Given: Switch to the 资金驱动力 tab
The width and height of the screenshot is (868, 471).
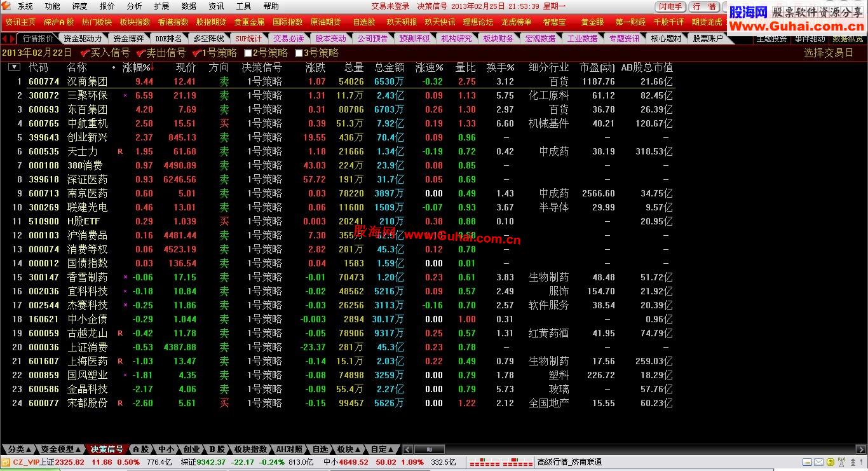Looking at the screenshot, I should [83, 39].
